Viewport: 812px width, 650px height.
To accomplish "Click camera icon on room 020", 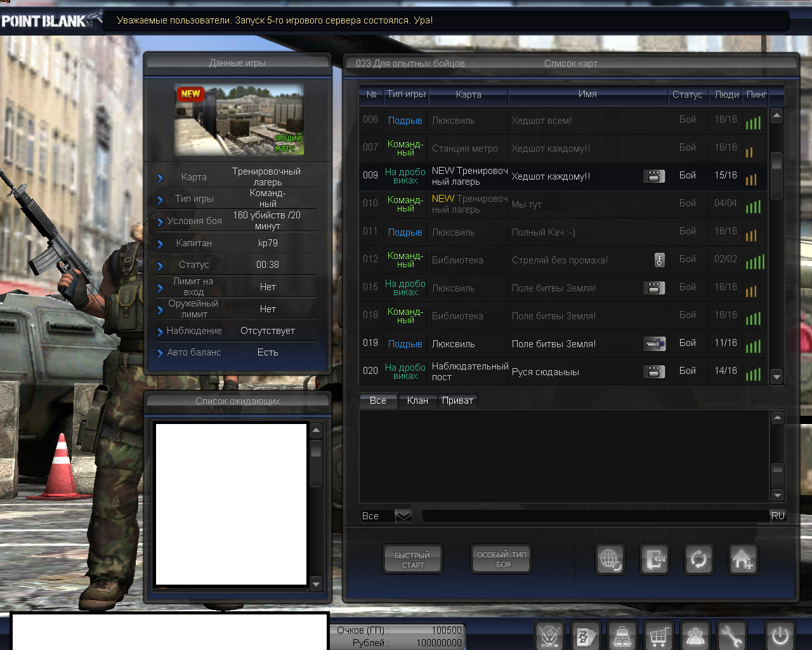I will pyautogui.click(x=654, y=371).
